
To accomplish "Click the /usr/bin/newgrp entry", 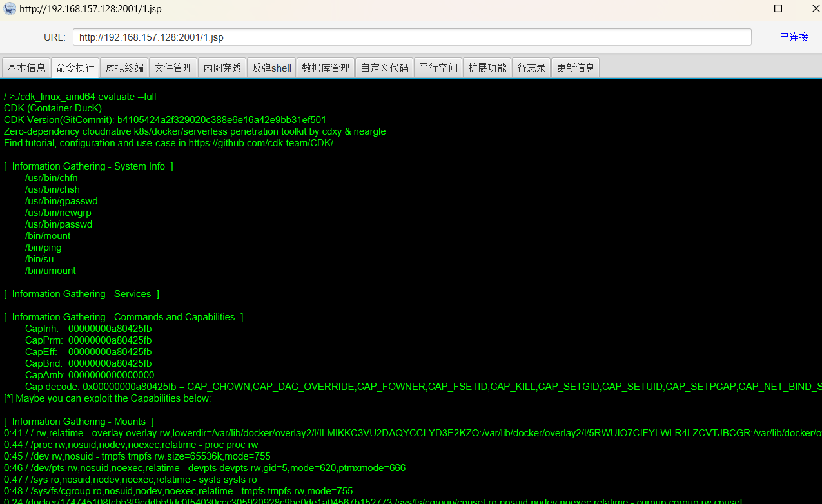I will click(x=58, y=213).
